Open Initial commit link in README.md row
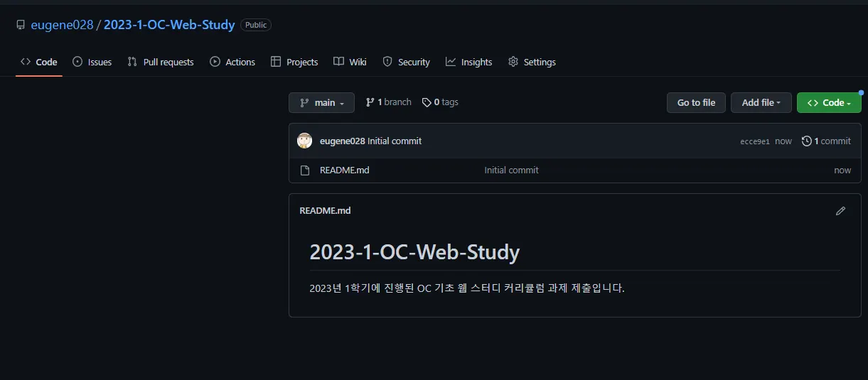This screenshot has width=868, height=380. [x=511, y=170]
